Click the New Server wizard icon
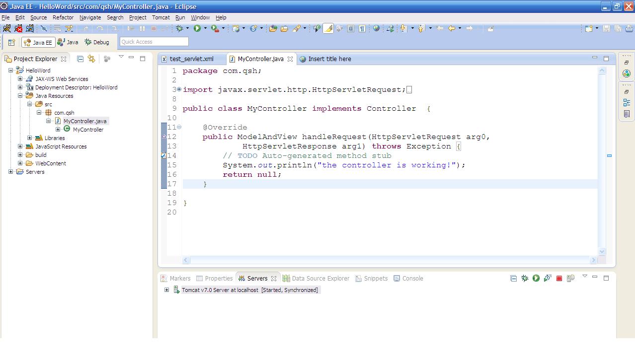 tap(236, 28)
